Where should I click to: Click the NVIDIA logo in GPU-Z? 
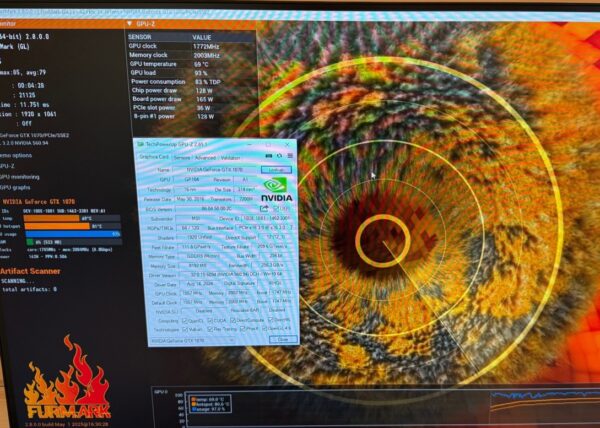pos(276,189)
